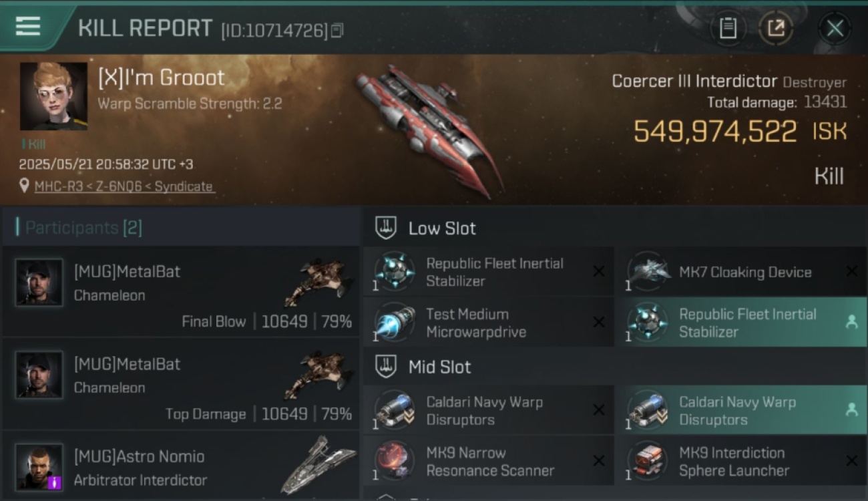
Task: Click the X beside MK7 Cloaking Device
Action: click(851, 271)
